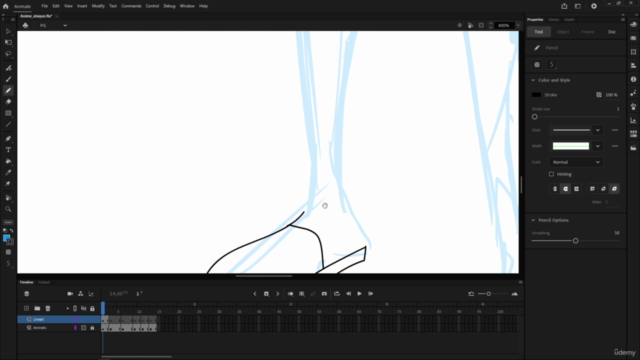Switch to the Doc properties tab

pyautogui.click(x=611, y=32)
